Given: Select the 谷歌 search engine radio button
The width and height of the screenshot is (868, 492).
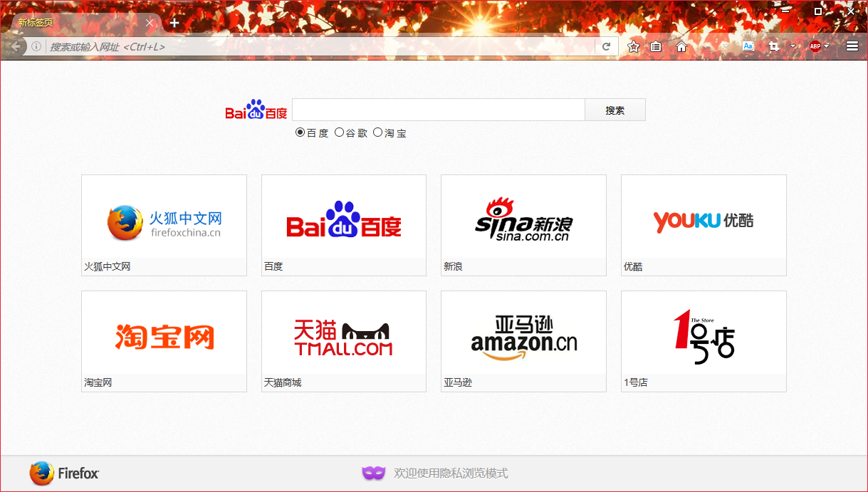Looking at the screenshot, I should point(339,132).
